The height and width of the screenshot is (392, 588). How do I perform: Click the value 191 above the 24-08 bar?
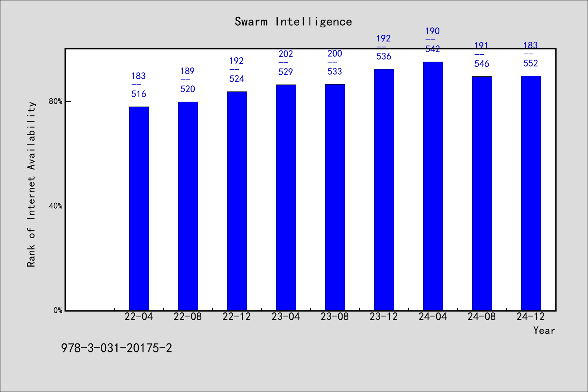pyautogui.click(x=482, y=46)
